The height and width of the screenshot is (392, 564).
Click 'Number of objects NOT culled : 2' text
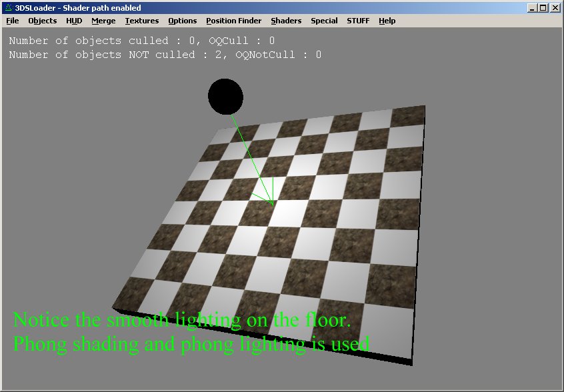(115, 55)
